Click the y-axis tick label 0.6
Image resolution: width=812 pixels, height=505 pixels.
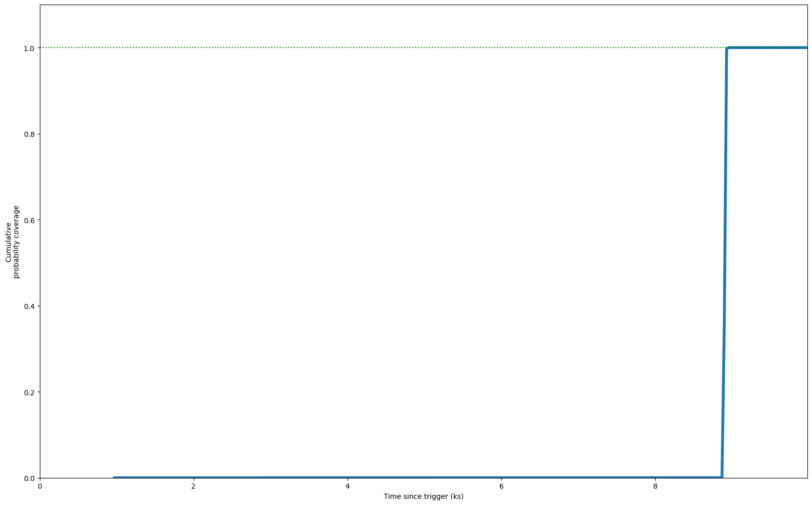[x=29, y=220]
